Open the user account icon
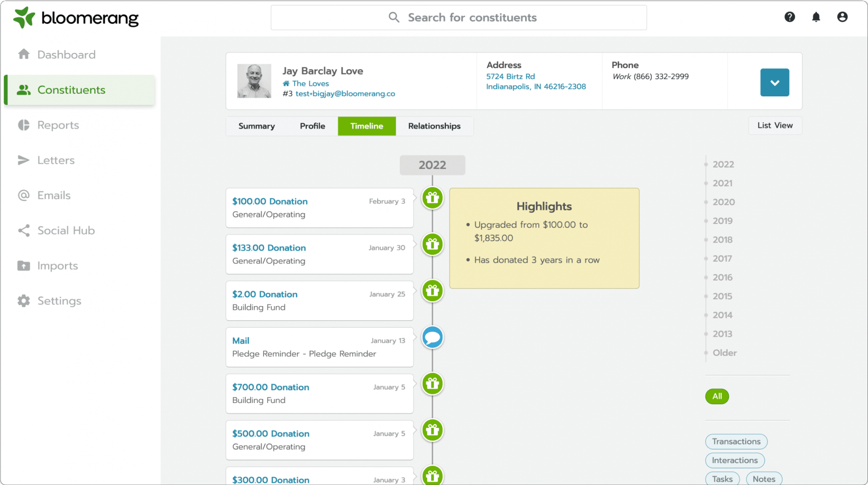868x485 pixels. pos(843,17)
